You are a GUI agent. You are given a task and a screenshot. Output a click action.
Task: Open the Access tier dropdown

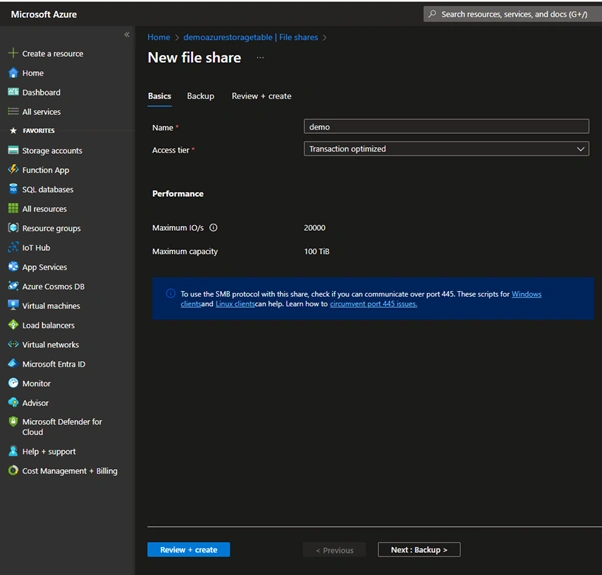tap(446, 149)
